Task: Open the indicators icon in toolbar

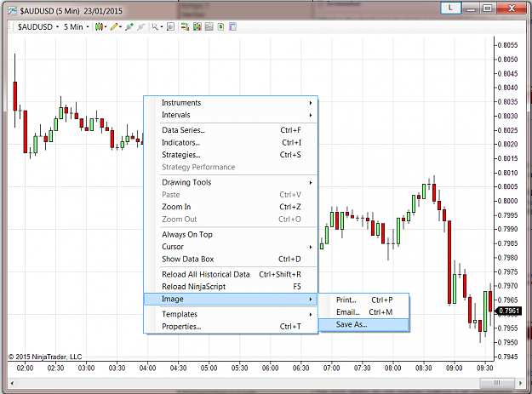Action: [x=209, y=26]
